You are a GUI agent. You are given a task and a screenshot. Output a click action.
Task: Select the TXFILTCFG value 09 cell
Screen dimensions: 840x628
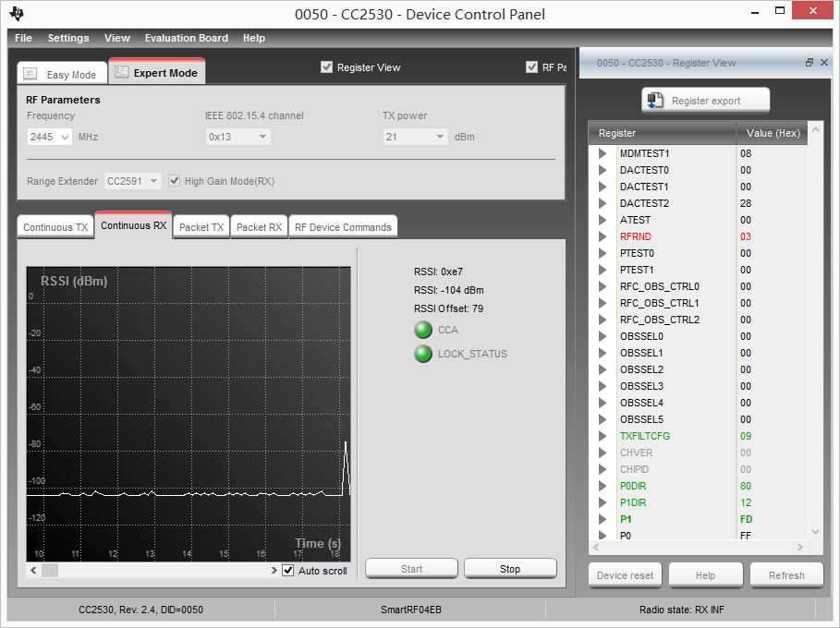(772, 436)
